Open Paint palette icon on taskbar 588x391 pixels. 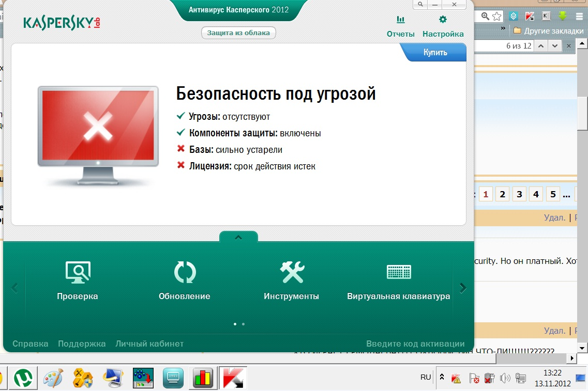click(53, 379)
